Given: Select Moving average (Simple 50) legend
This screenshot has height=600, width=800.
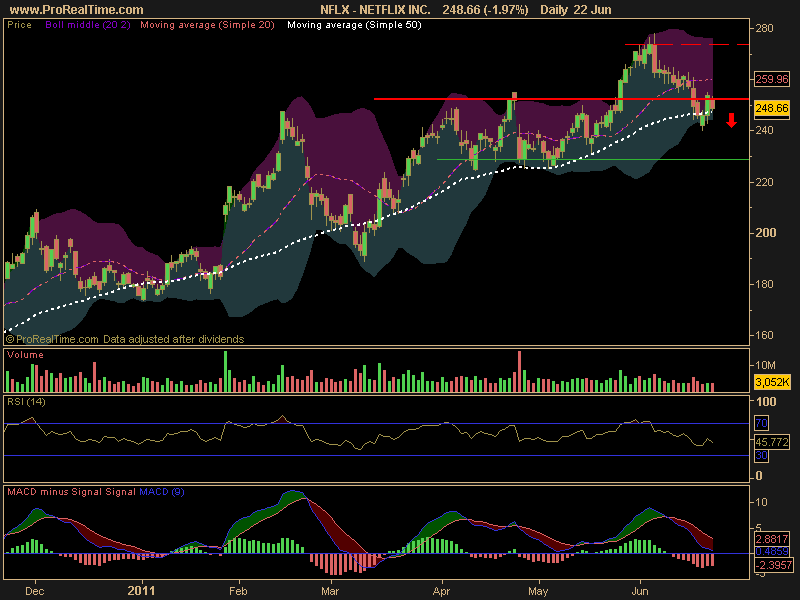Looking at the screenshot, I should click(x=354, y=25).
